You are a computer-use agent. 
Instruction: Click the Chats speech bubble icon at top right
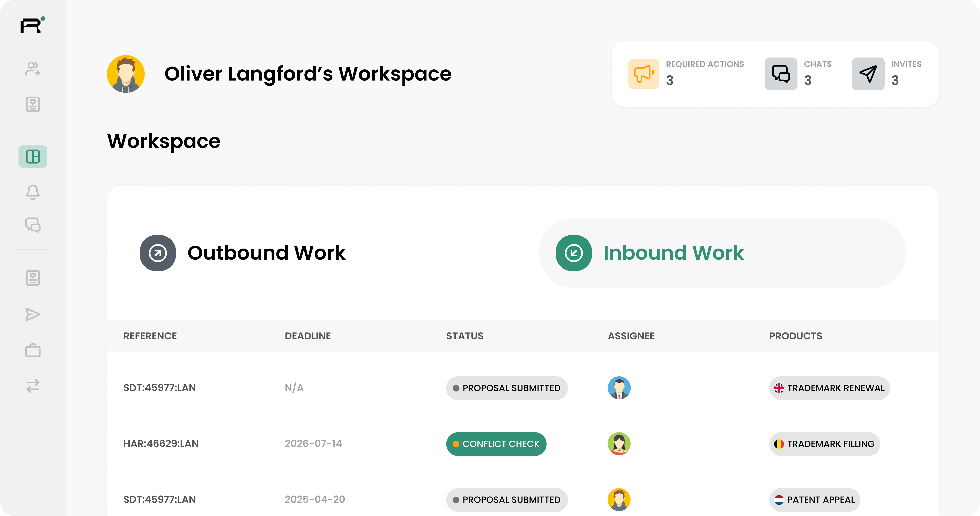pyautogui.click(x=781, y=74)
